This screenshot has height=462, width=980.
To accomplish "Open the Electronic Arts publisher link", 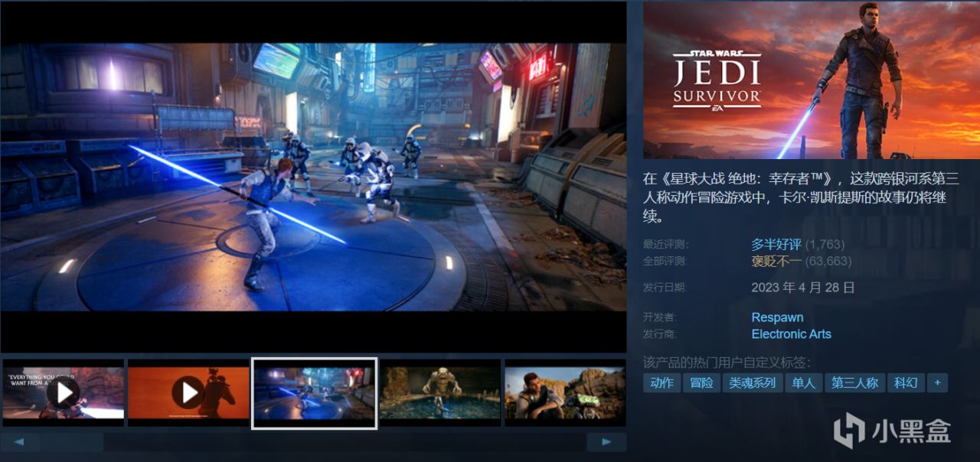I will click(791, 334).
